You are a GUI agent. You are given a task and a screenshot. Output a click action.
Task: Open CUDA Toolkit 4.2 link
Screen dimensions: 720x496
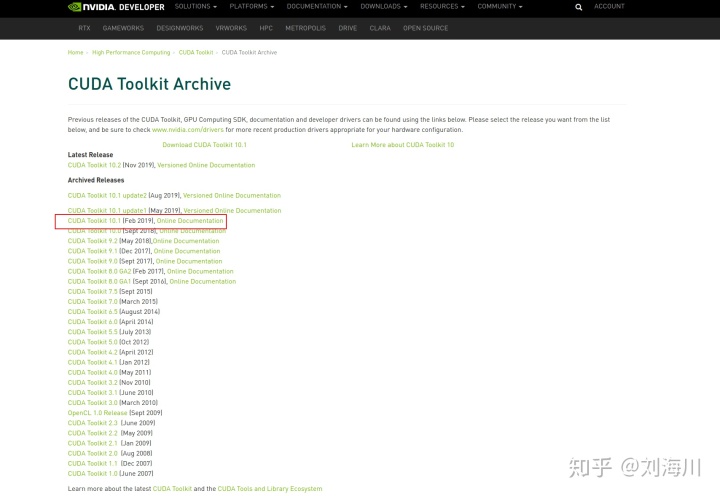[92, 352]
